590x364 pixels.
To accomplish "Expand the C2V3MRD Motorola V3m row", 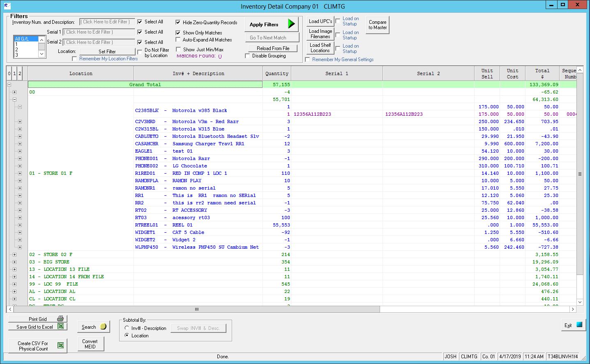I will (20, 121).
